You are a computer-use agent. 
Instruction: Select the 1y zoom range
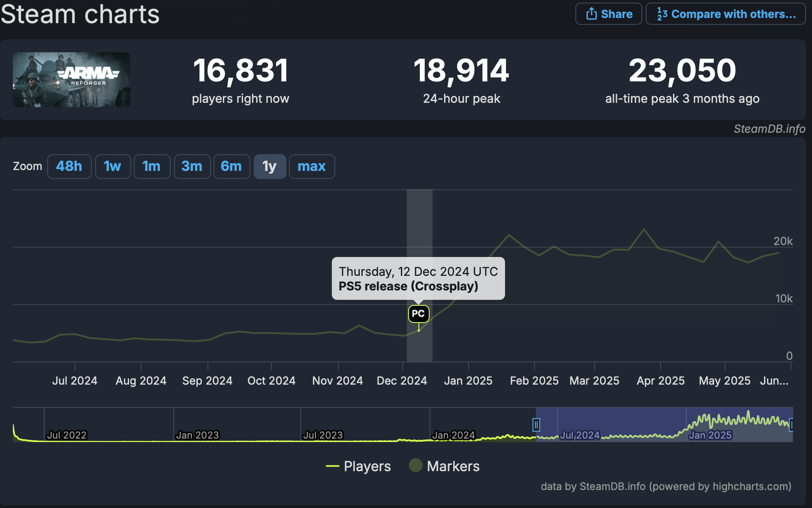270,166
